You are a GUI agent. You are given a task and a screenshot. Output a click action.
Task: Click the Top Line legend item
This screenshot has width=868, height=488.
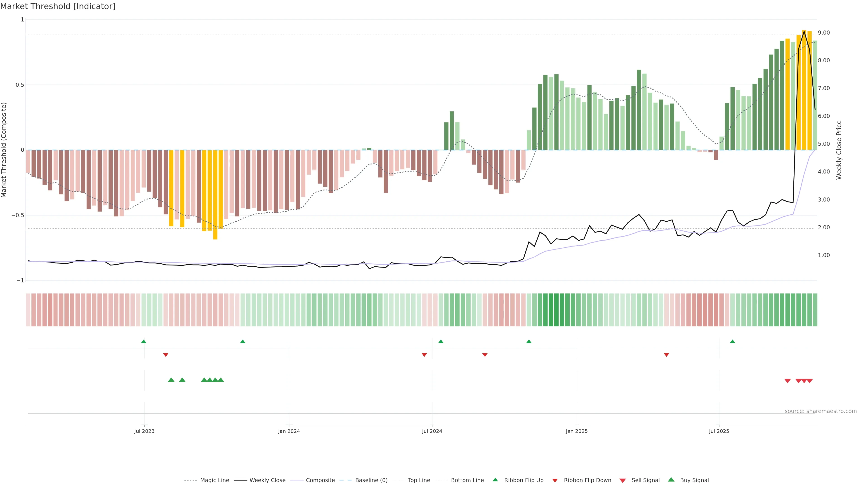[x=419, y=480]
